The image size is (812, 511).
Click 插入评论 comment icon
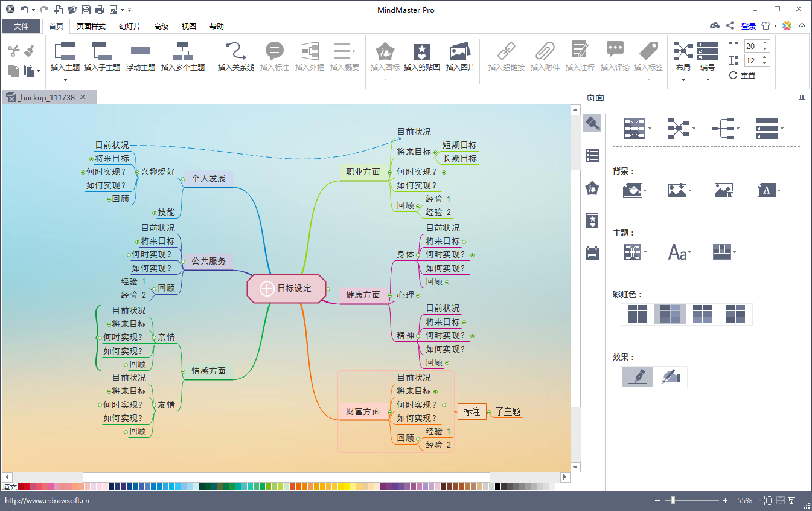pyautogui.click(x=615, y=51)
